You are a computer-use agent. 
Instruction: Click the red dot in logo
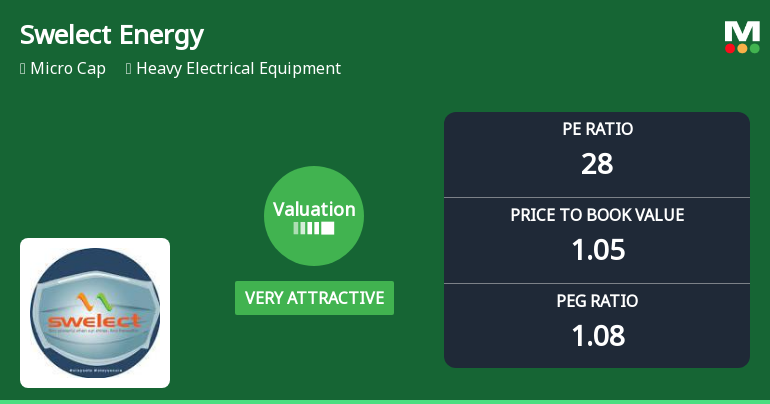[x=730, y=48]
